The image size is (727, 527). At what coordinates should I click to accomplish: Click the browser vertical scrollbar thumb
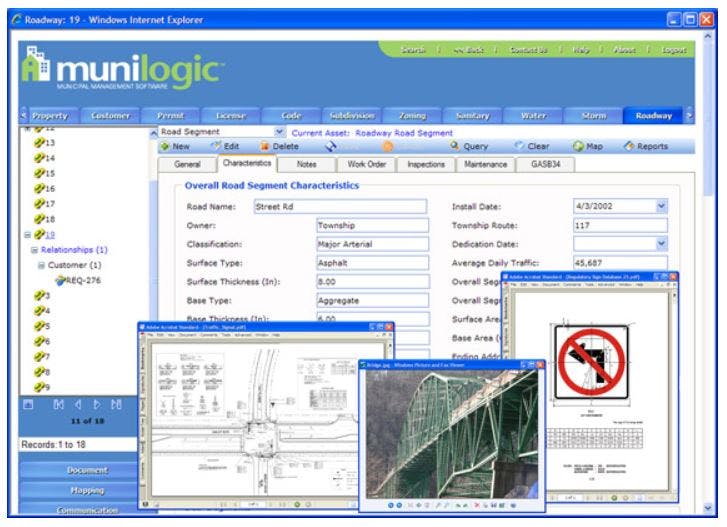(x=708, y=118)
